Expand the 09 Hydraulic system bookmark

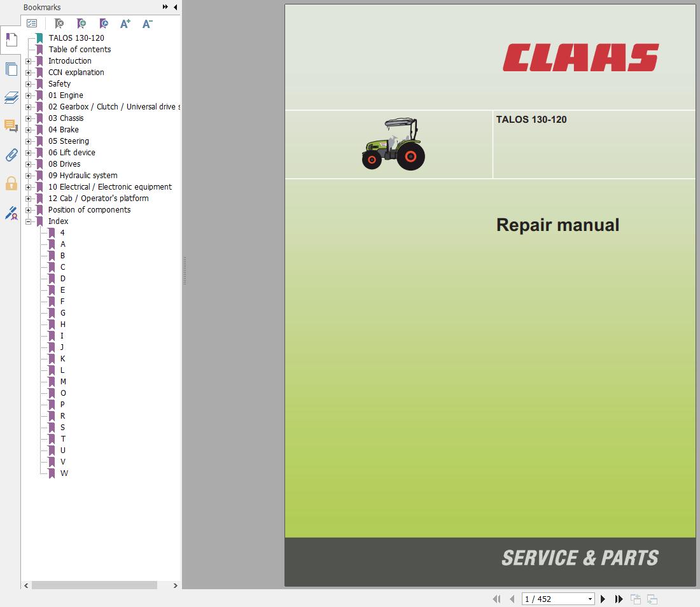[28, 176]
